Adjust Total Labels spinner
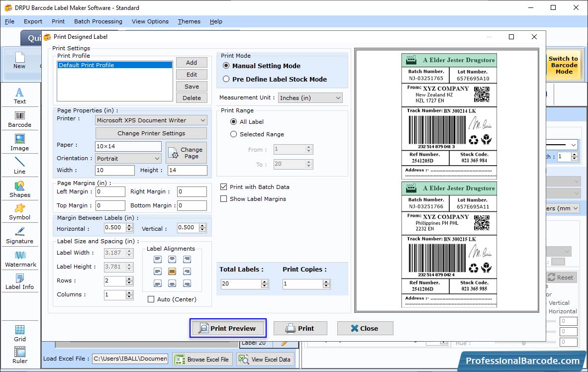Image resolution: width=588 pixels, height=372 pixels. (x=265, y=284)
